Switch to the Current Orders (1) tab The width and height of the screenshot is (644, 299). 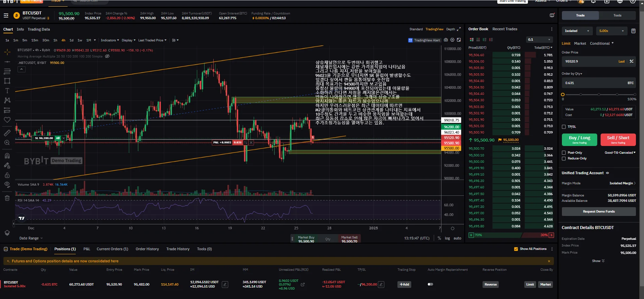click(x=112, y=249)
